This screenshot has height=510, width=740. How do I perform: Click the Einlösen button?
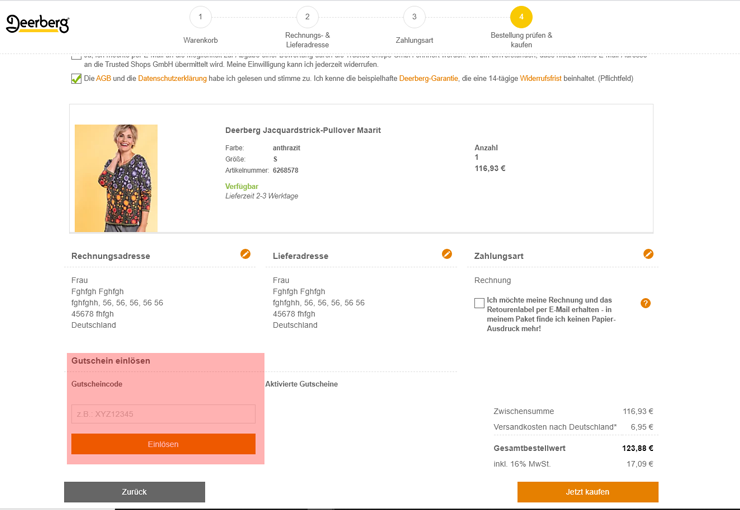pyautogui.click(x=163, y=444)
